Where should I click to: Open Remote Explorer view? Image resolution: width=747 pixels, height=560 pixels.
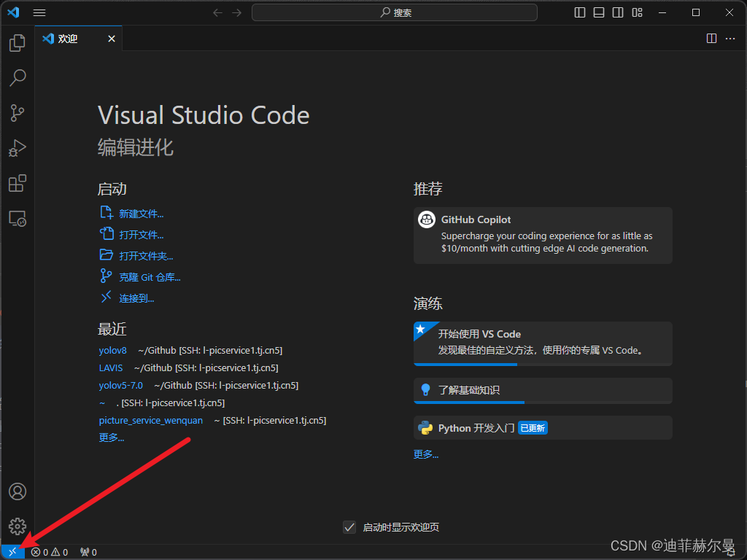tap(18, 219)
